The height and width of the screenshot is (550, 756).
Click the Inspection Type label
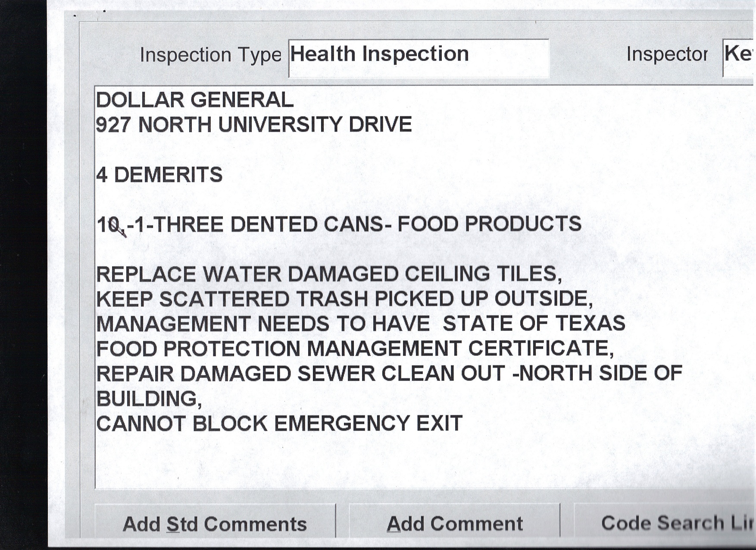pos(210,55)
